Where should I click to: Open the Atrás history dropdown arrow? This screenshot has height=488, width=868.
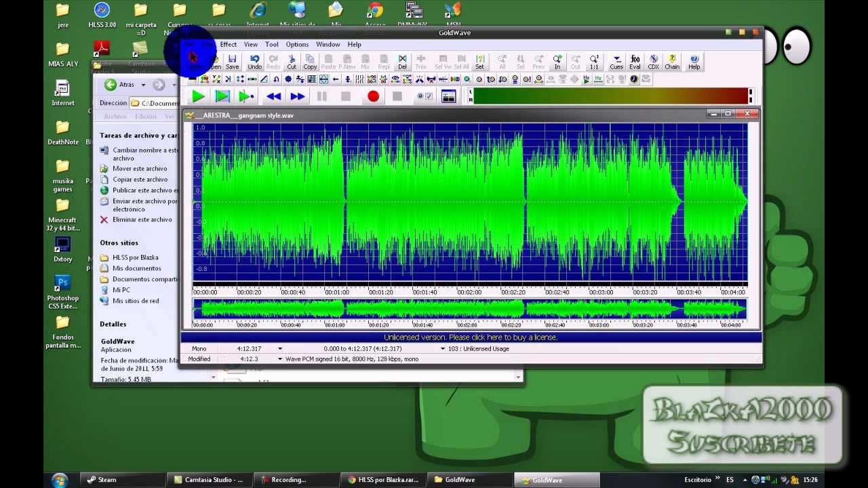pos(143,85)
